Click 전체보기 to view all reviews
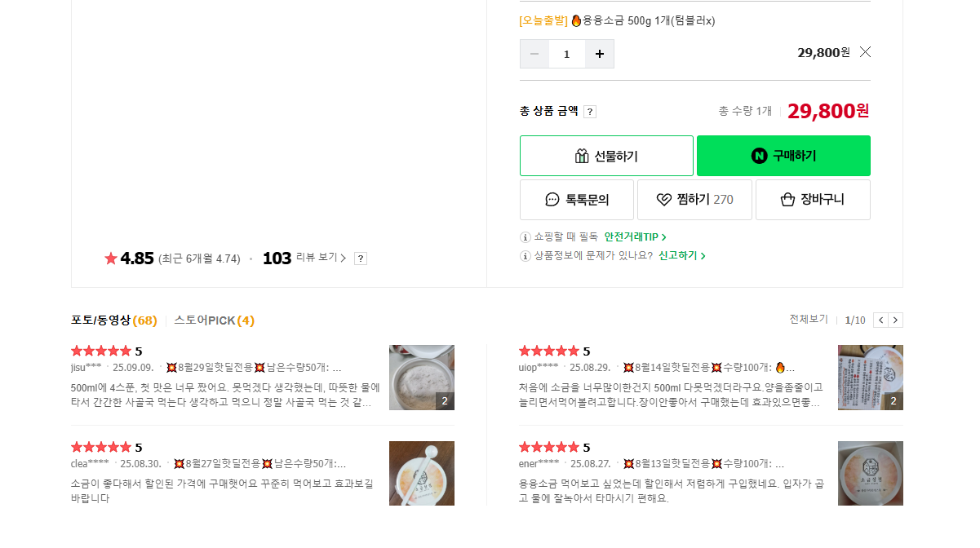980x548 pixels. (808, 320)
